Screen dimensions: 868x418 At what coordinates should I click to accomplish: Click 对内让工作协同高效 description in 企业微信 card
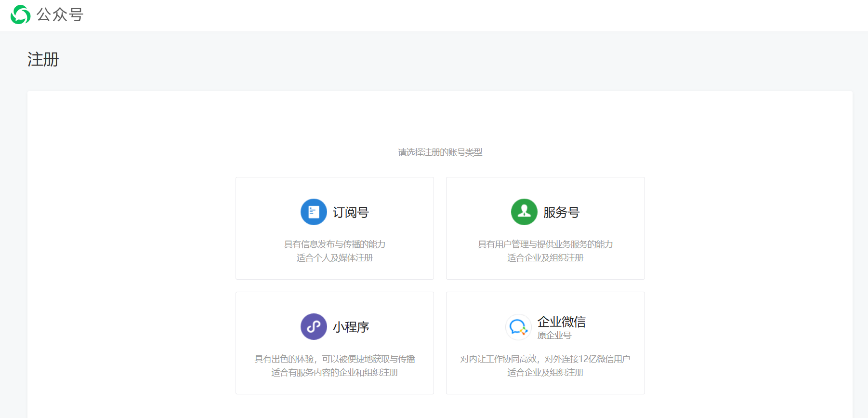tap(545, 359)
